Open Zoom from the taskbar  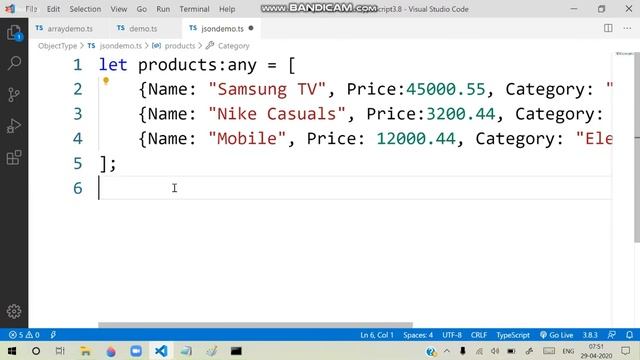tap(136, 351)
